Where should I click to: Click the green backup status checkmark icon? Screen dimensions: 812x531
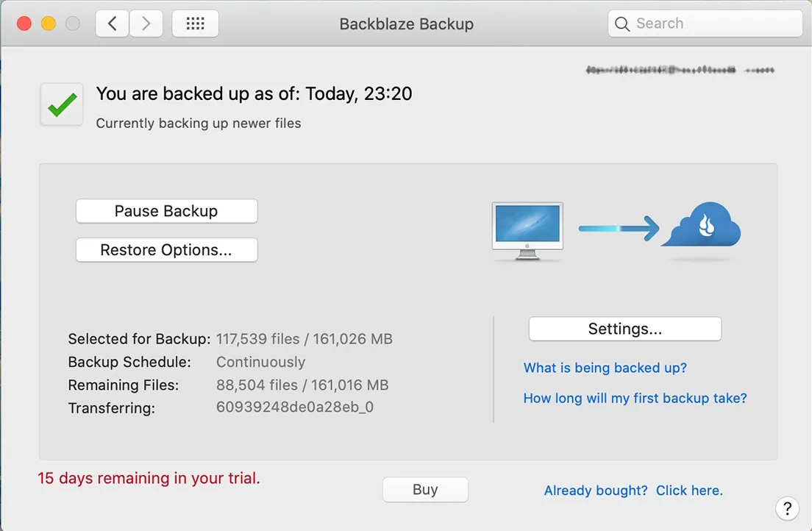[61, 104]
